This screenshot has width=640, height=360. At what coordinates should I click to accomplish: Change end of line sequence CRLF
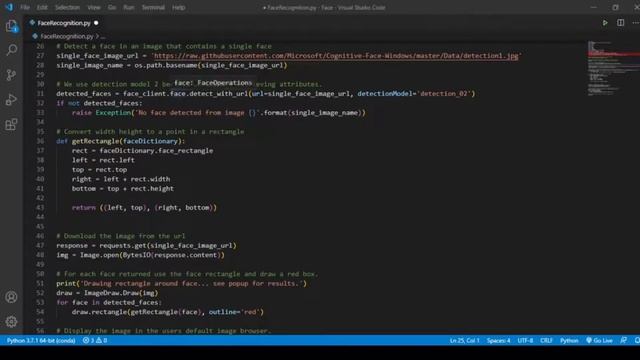coord(546,340)
